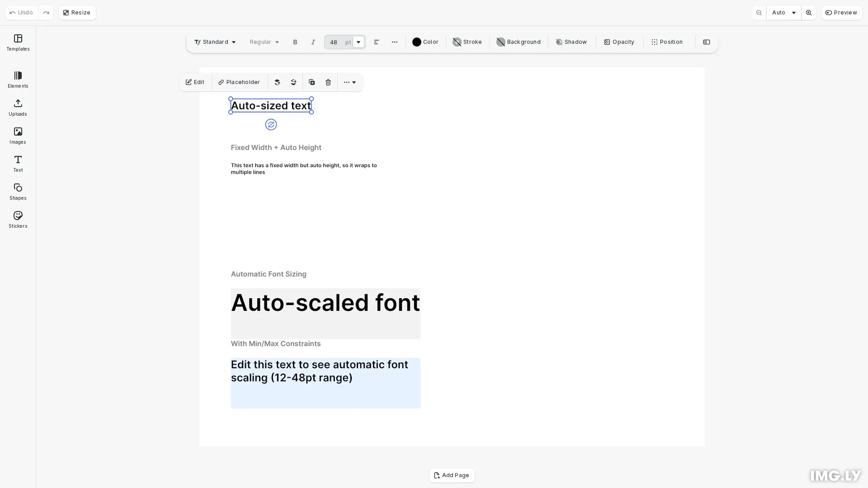Open the Resize menu
Screen dimensions: 868x488
76,12
